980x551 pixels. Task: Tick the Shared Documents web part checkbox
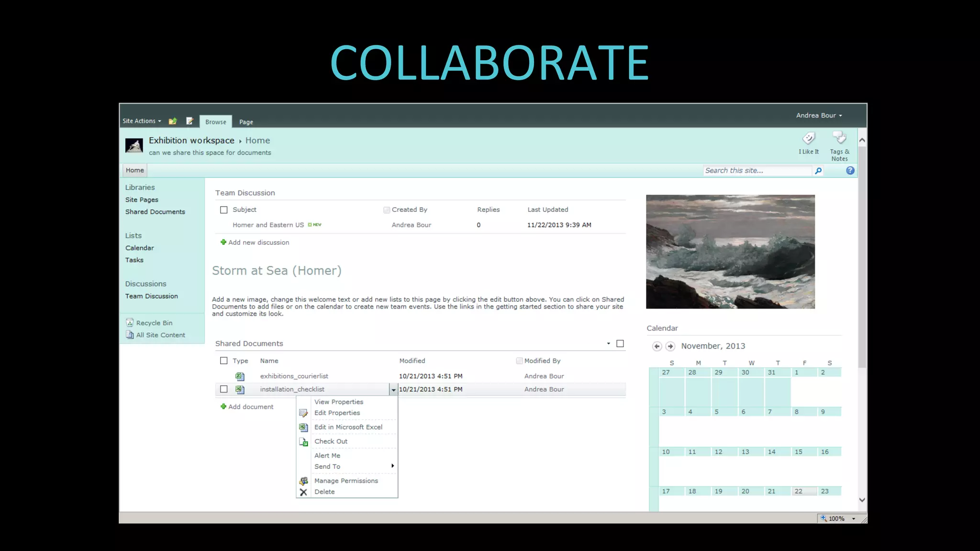point(620,343)
